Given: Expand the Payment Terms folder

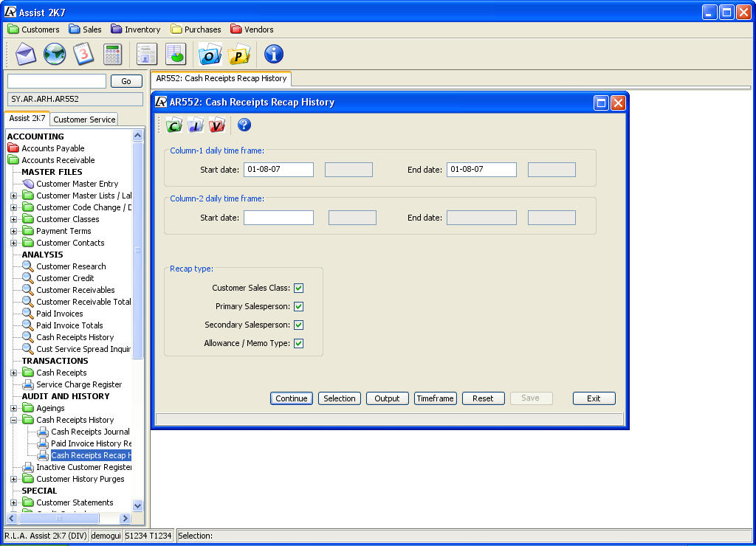Looking at the screenshot, I should point(13,232).
